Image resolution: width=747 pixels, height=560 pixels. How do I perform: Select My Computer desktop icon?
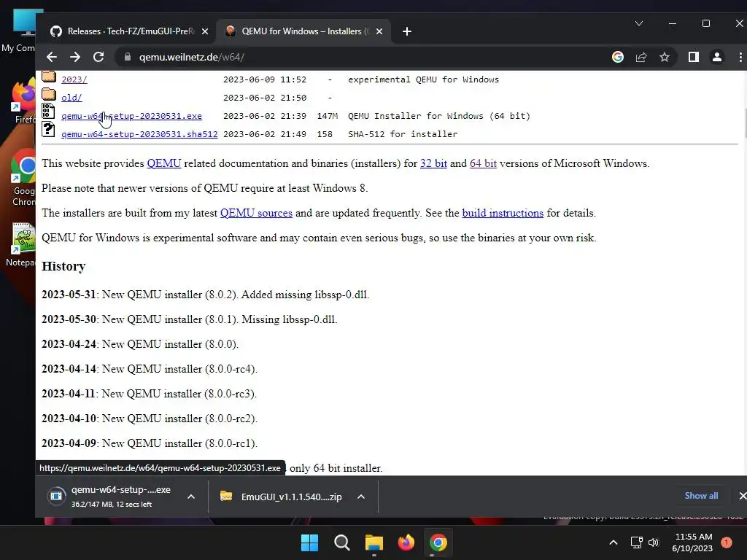[x=20, y=31]
